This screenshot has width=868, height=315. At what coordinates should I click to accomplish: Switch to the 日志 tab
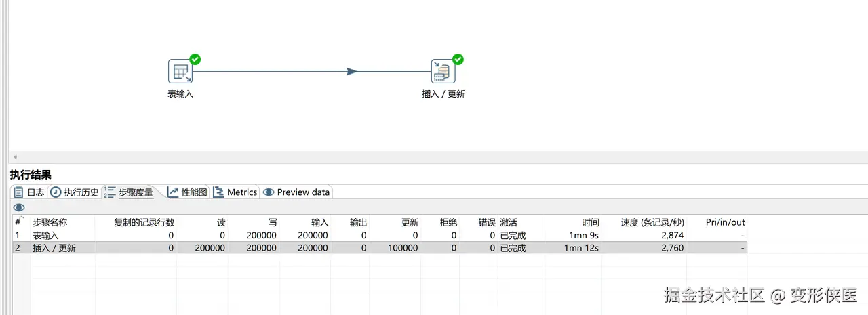[29, 192]
